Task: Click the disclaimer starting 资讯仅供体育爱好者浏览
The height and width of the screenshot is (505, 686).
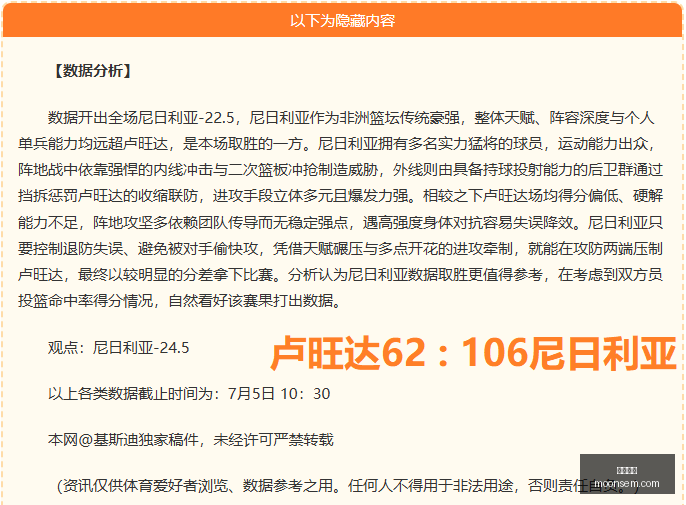Action: point(348,485)
